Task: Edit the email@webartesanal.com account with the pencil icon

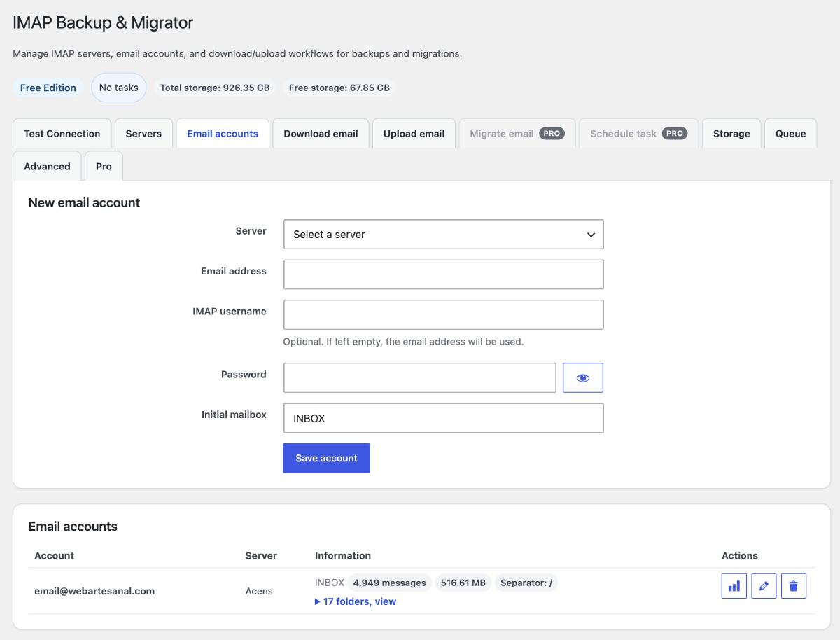Action: [764, 586]
